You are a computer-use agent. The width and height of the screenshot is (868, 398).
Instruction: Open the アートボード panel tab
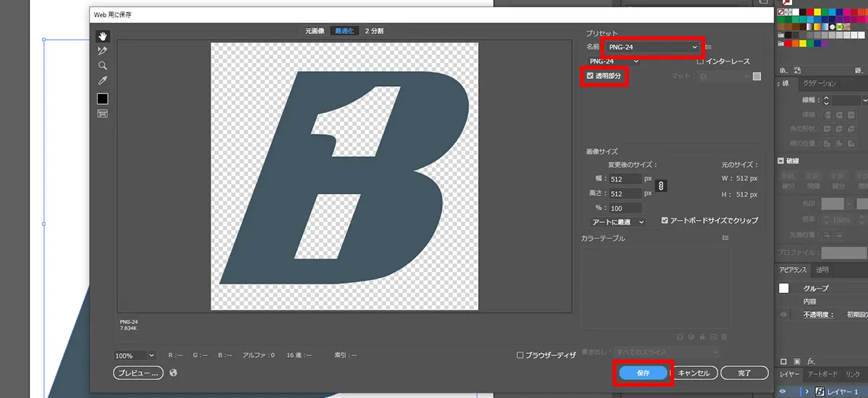[822, 374]
